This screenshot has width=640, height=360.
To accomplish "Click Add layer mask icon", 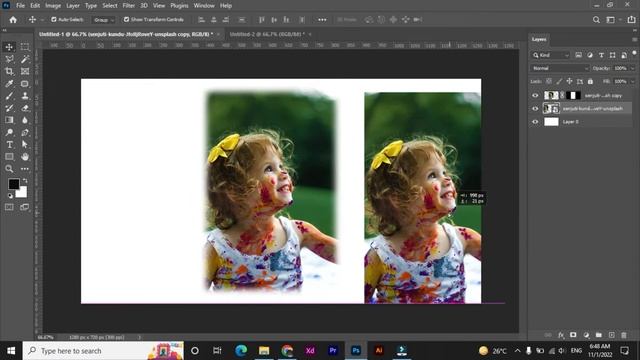I will tap(573, 335).
